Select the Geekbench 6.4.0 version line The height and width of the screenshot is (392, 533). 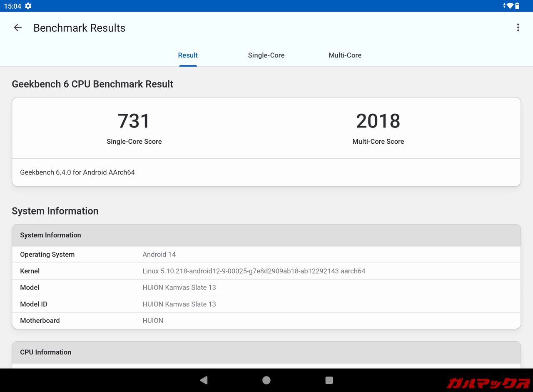77,172
